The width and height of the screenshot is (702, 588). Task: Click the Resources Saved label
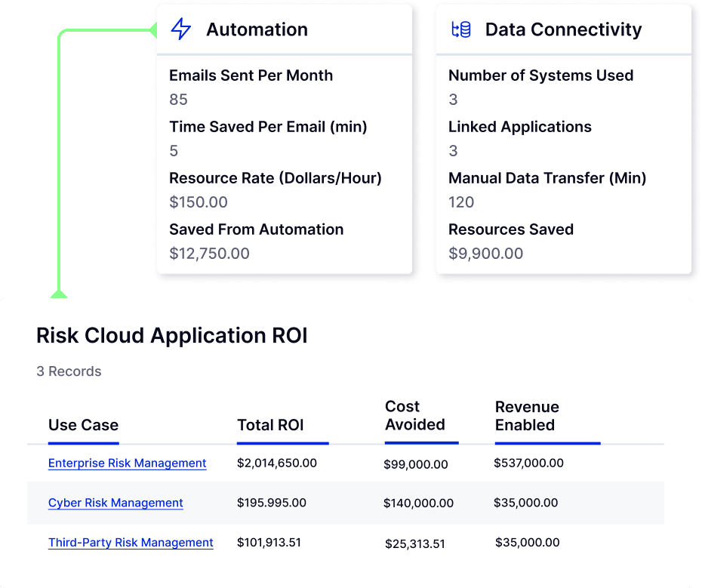click(511, 229)
